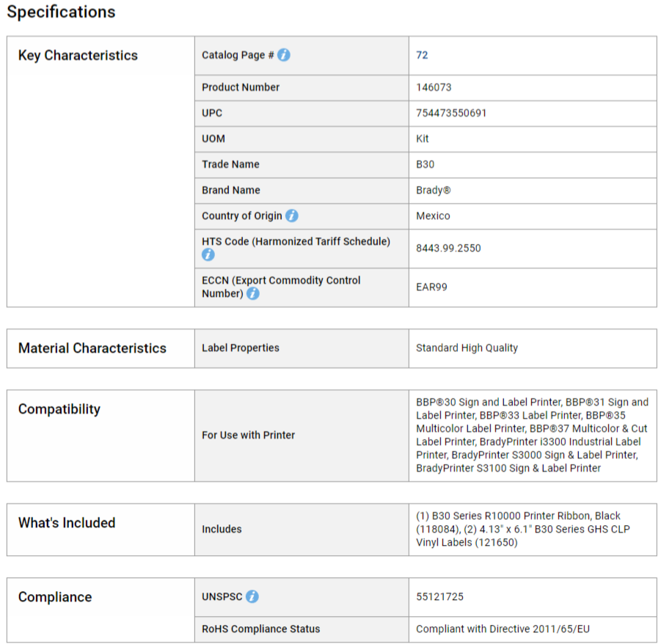Click the Country of Origin label

[242, 216]
